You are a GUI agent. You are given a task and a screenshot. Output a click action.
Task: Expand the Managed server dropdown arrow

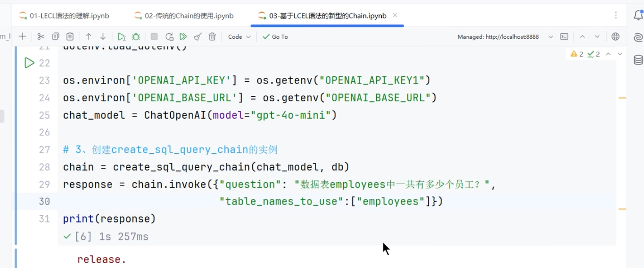[551, 36]
